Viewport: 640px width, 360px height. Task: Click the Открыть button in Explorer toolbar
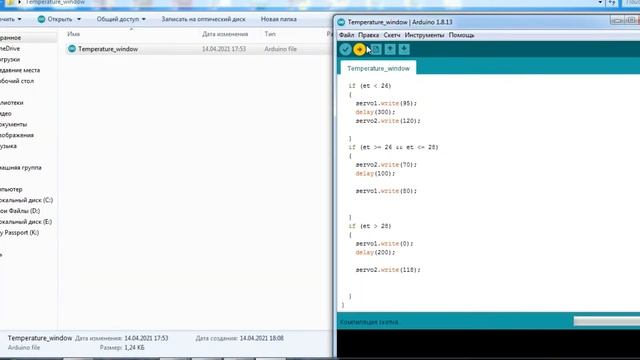(55, 19)
